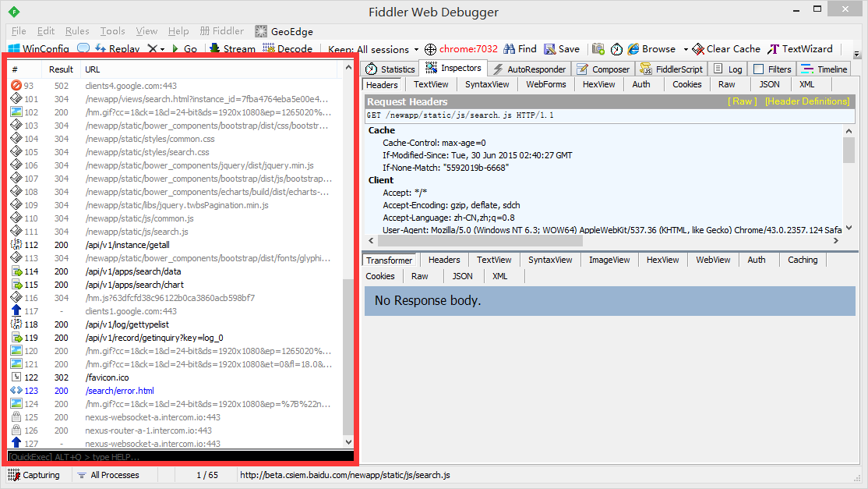Click the Browse button

coord(651,48)
